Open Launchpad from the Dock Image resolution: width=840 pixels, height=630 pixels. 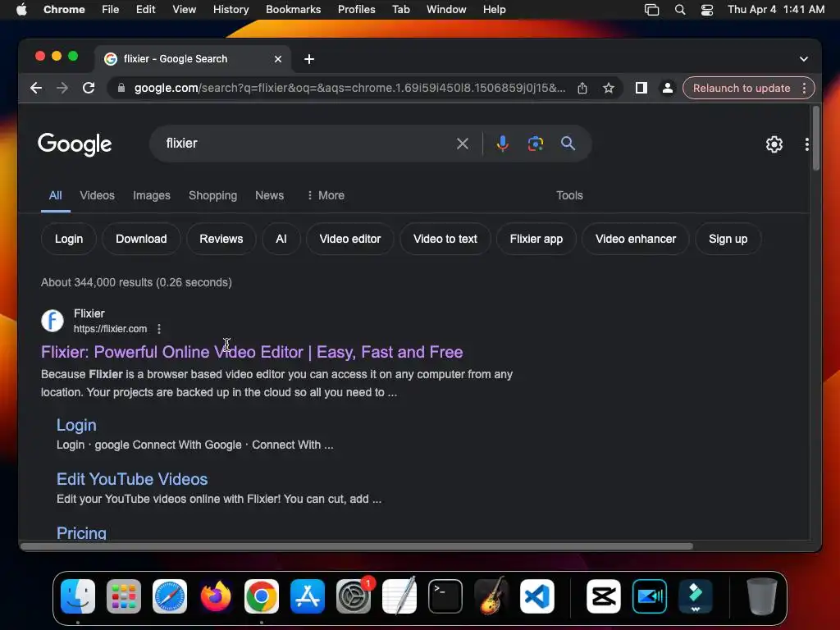click(x=124, y=596)
